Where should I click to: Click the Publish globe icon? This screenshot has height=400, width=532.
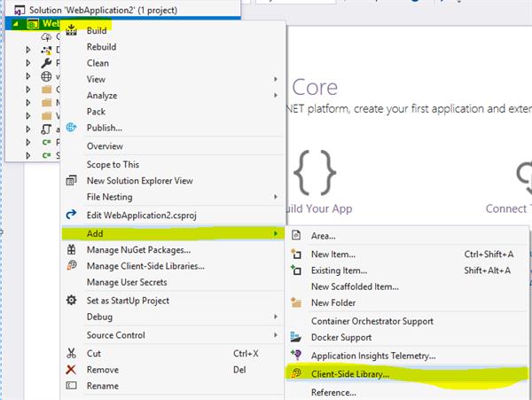72,128
